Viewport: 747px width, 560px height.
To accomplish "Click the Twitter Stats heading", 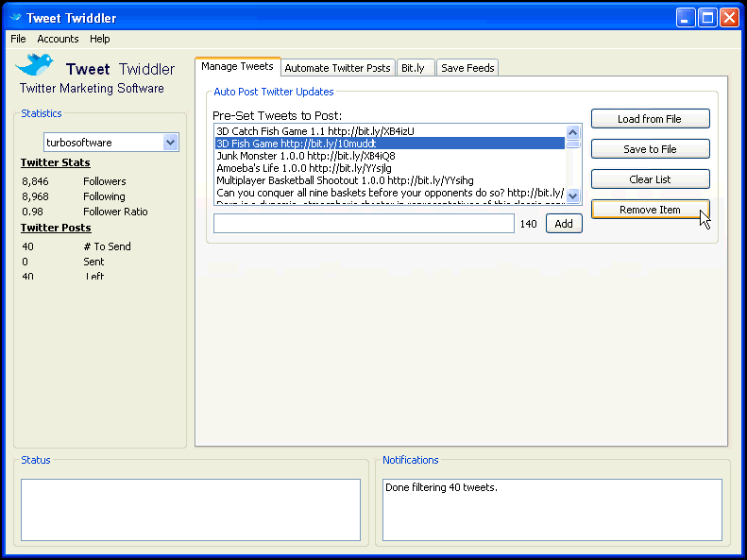I will pos(56,162).
